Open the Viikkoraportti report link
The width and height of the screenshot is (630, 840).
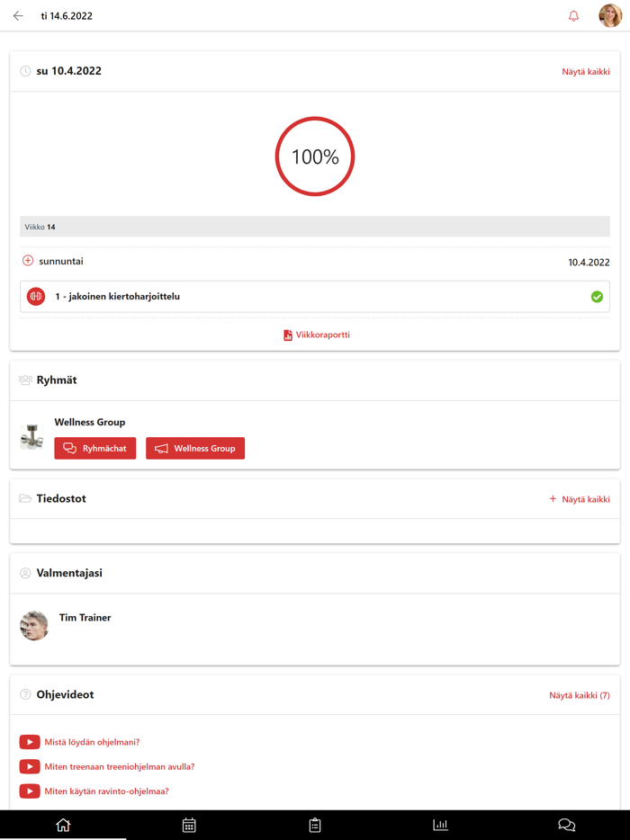tap(316, 335)
